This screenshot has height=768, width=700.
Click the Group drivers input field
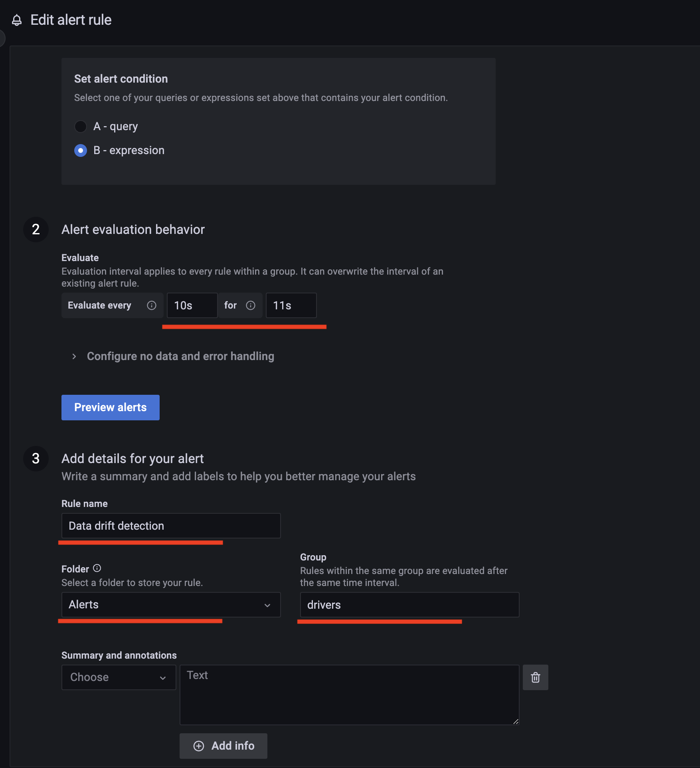coord(410,605)
